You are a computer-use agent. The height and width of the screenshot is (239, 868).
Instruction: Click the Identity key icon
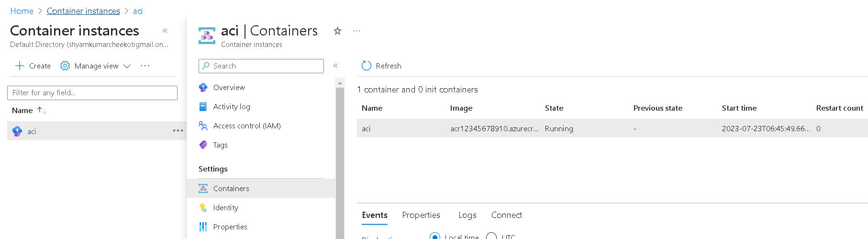coord(203,207)
